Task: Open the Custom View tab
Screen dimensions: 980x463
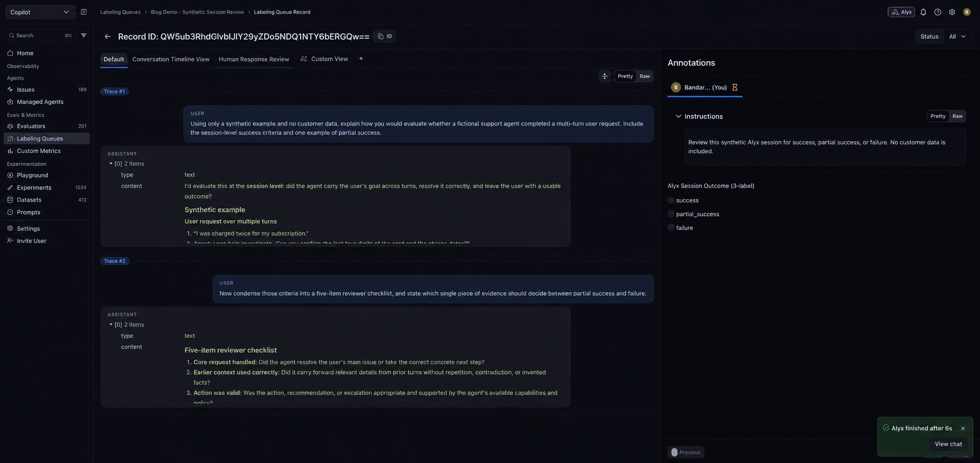Action: point(324,59)
